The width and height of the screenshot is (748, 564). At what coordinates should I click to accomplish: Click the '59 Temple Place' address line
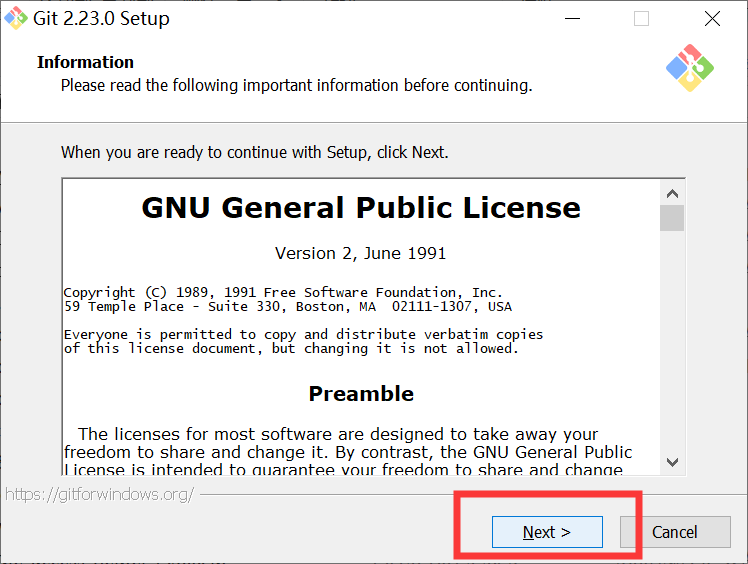tap(288, 306)
